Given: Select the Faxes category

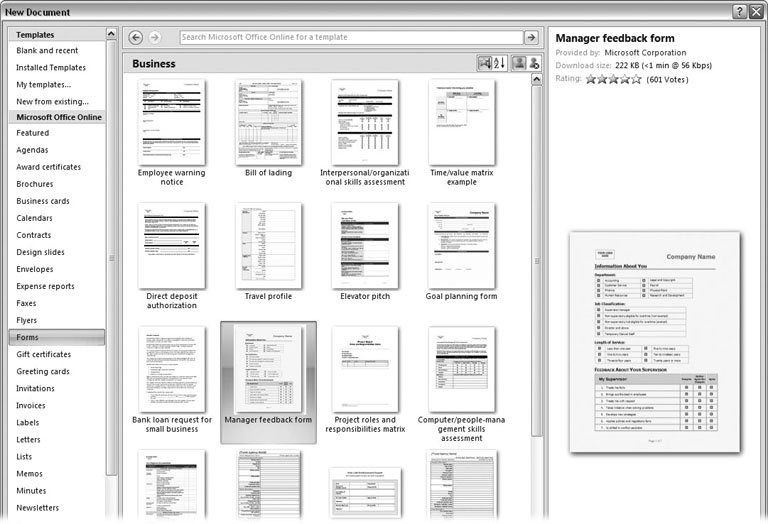Looking at the screenshot, I should (26, 304).
